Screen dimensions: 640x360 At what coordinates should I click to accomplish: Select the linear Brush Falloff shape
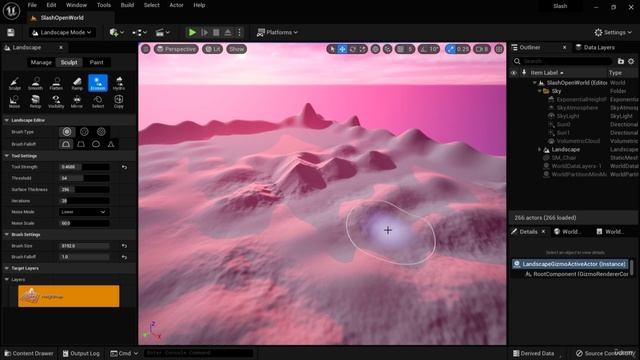coord(81,144)
